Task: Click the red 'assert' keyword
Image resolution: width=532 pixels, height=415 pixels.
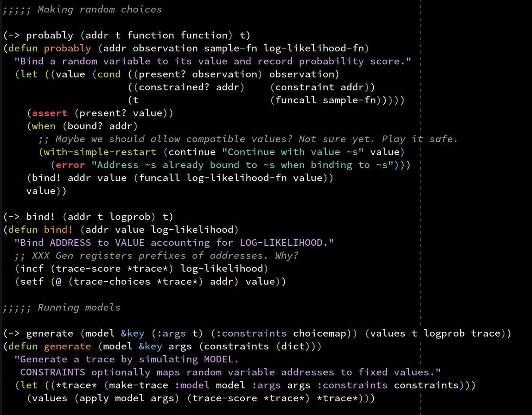Action: point(50,113)
